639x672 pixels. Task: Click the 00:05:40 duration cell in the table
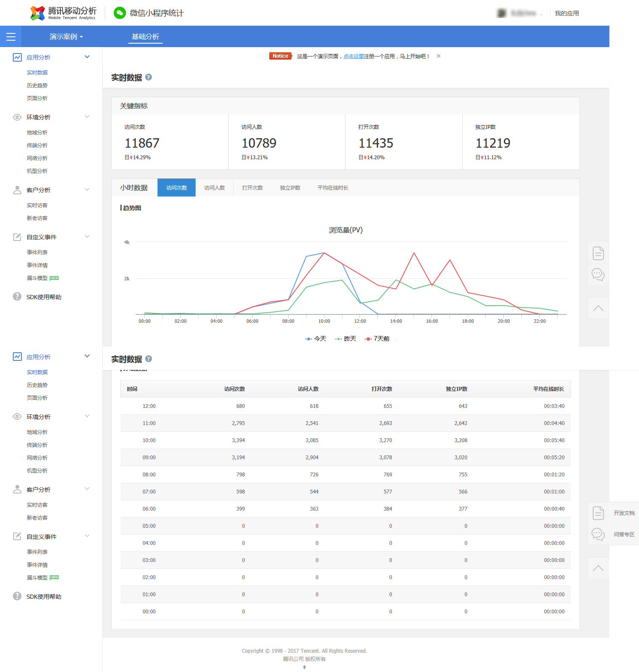click(554, 440)
